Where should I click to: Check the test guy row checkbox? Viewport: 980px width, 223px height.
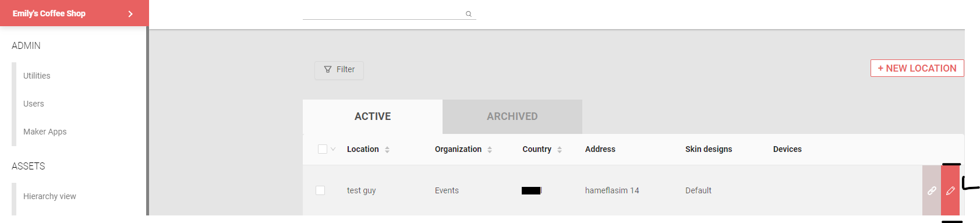pos(320,190)
